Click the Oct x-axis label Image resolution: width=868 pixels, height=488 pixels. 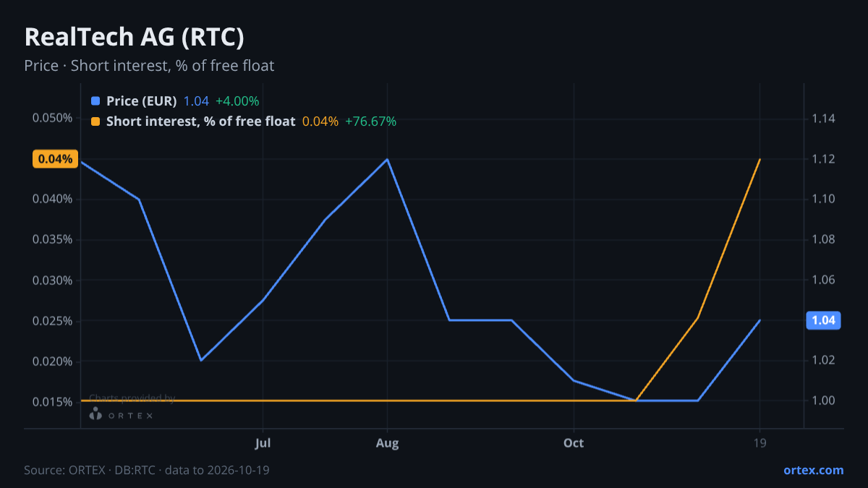(574, 442)
